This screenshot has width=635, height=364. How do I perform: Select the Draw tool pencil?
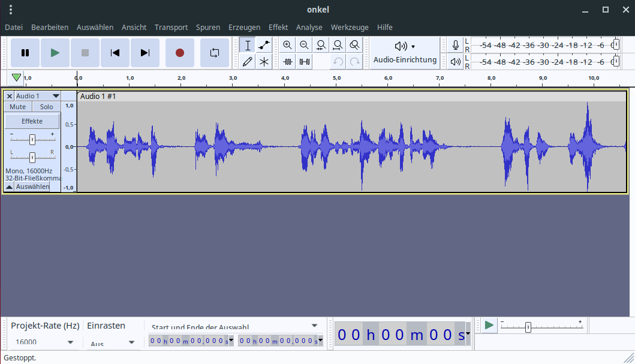[x=248, y=61]
